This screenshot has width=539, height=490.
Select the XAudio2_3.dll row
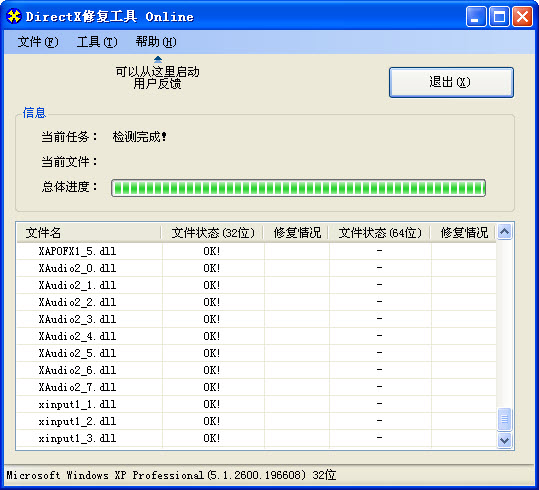coord(256,319)
